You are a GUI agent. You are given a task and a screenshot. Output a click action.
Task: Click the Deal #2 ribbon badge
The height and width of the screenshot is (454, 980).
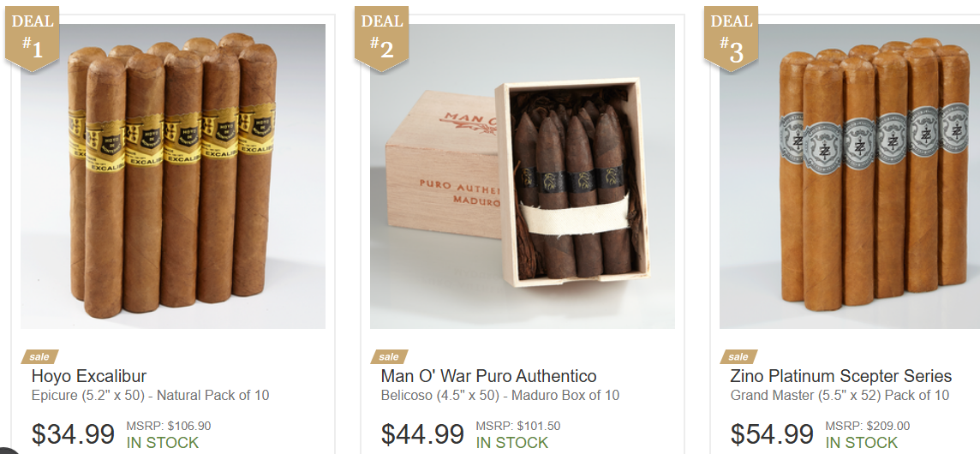click(x=382, y=38)
